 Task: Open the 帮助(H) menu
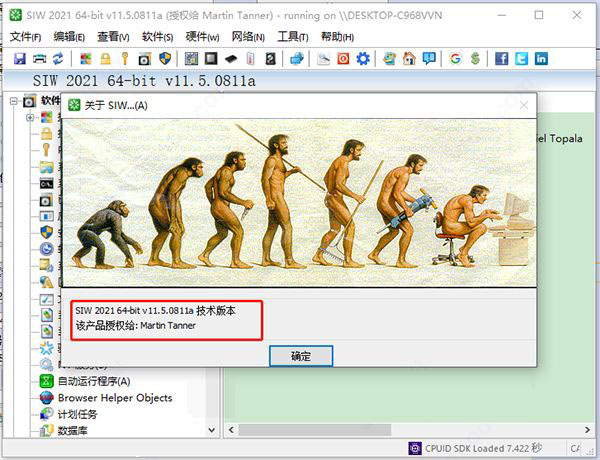(337, 37)
